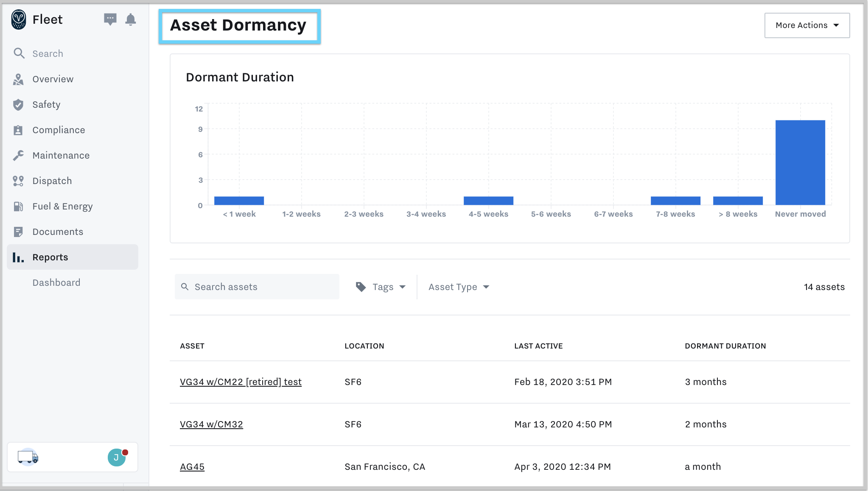Click the Overview map pin icon
Viewport: 868px width, 491px height.
click(18, 79)
